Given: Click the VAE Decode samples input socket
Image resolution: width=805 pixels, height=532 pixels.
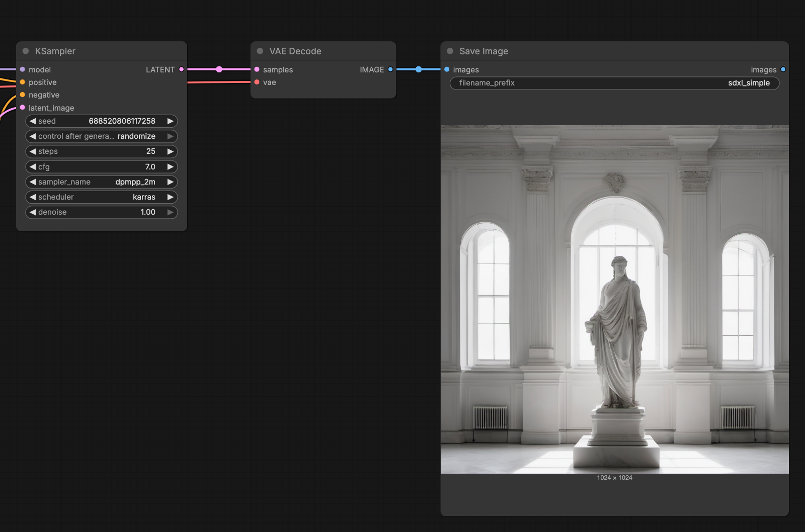Looking at the screenshot, I should point(257,69).
